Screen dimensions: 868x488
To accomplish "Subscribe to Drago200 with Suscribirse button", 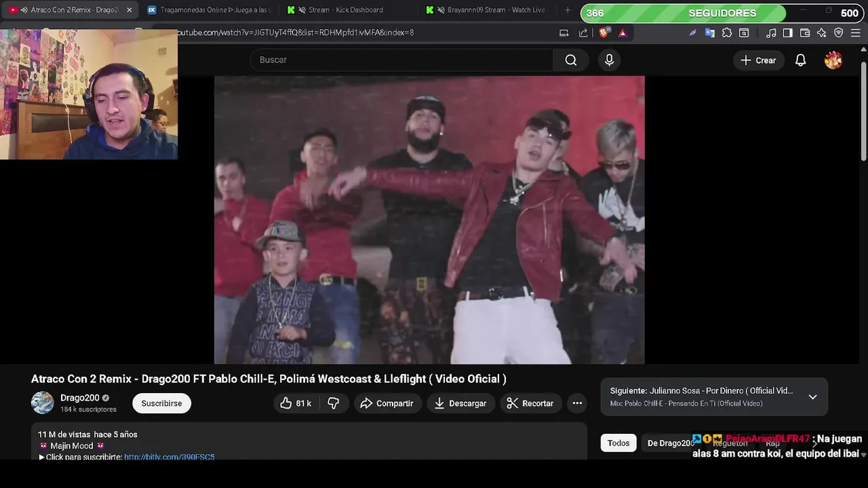I will pos(161,403).
